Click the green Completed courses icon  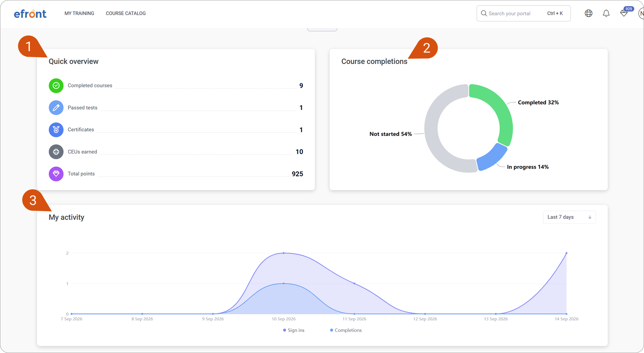56,86
